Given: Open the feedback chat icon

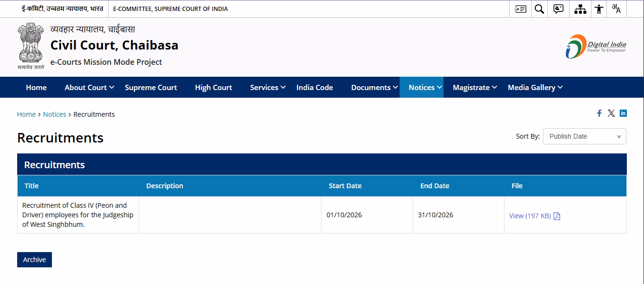Looking at the screenshot, I should (559, 9).
